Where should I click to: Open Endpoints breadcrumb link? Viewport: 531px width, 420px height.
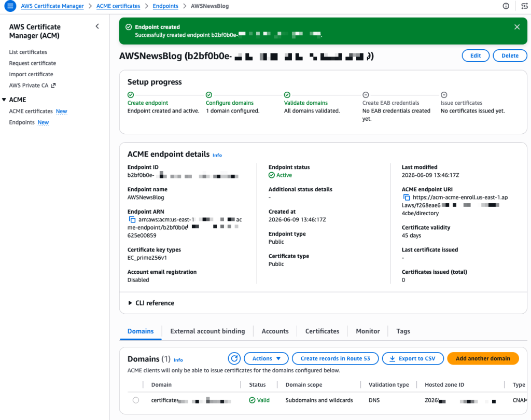pos(165,6)
